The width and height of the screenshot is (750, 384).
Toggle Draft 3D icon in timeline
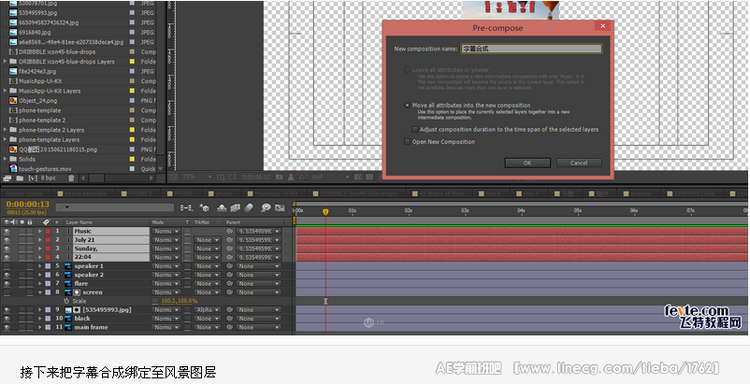[204, 208]
